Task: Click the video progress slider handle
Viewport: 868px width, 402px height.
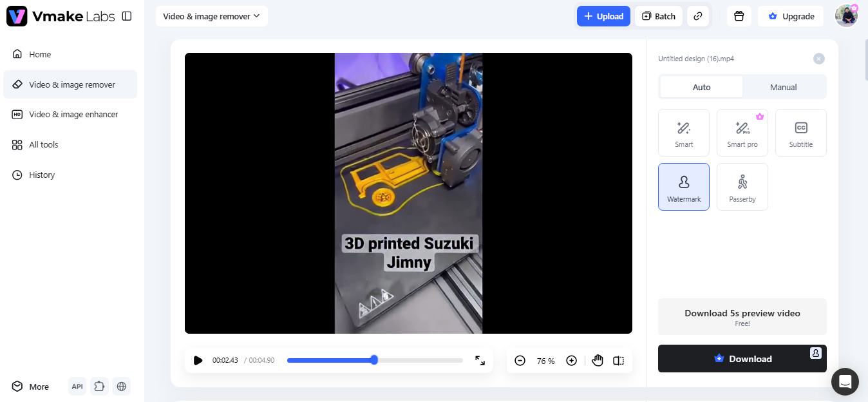Action: point(374,360)
